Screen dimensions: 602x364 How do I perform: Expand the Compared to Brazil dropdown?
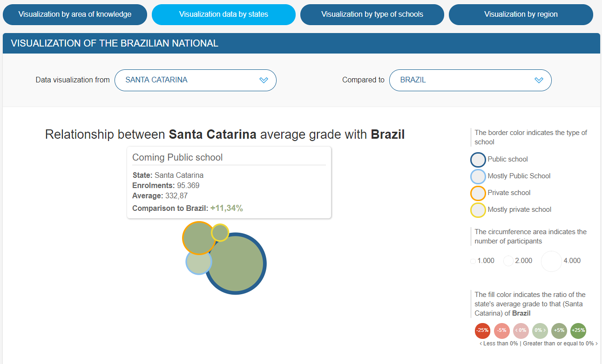470,80
